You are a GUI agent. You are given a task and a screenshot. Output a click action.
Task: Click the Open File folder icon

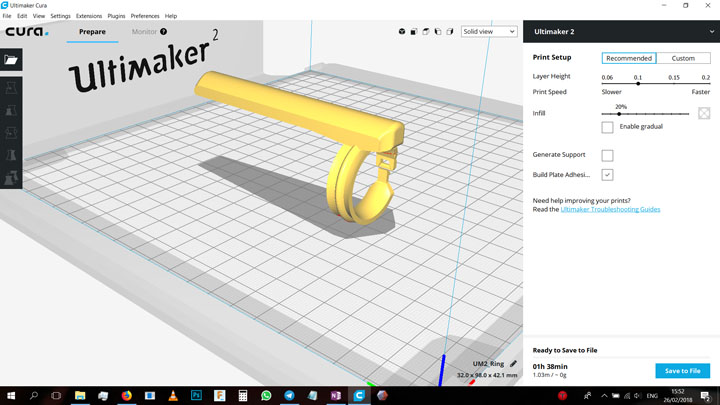coord(11,60)
